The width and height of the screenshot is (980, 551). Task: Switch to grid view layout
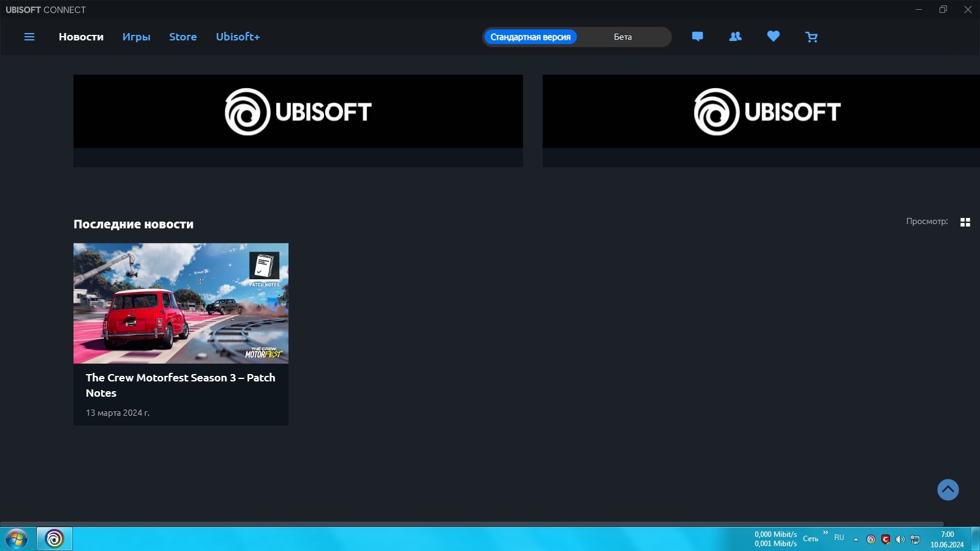965,222
